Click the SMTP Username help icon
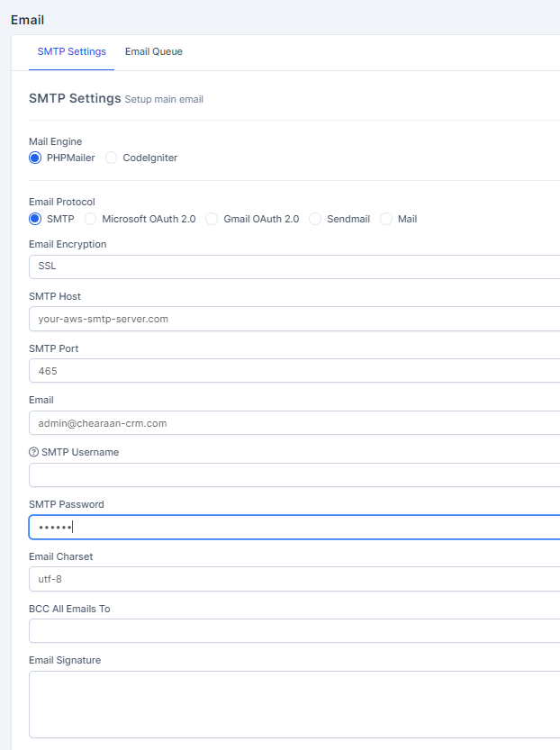The width and height of the screenshot is (560, 750). pyautogui.click(x=34, y=452)
